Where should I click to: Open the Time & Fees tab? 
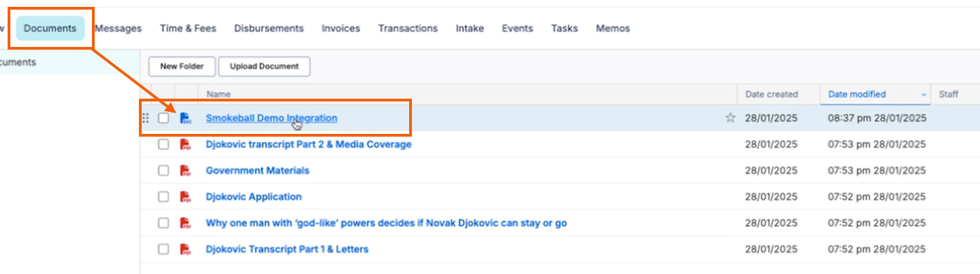(x=188, y=28)
